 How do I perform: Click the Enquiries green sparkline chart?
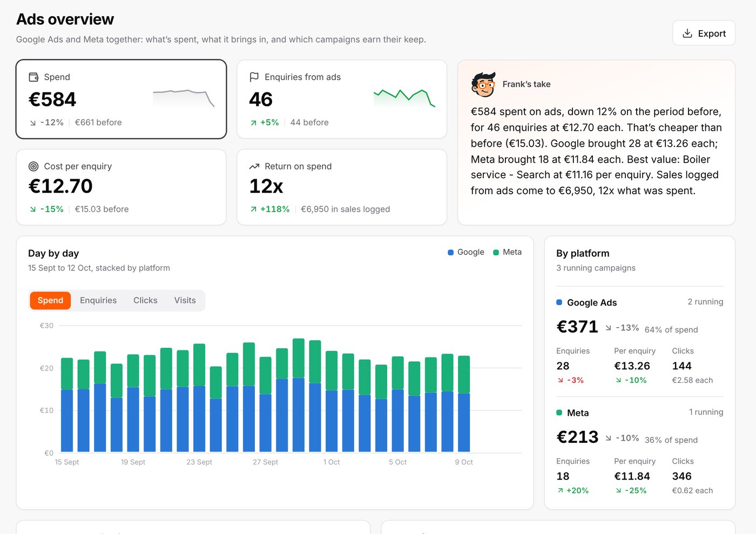click(404, 98)
